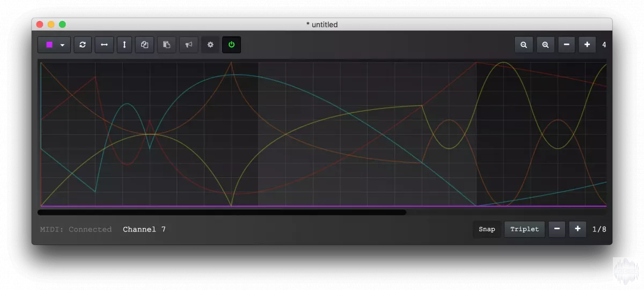
Task: Click the Channel 7 label
Action: coord(144,229)
